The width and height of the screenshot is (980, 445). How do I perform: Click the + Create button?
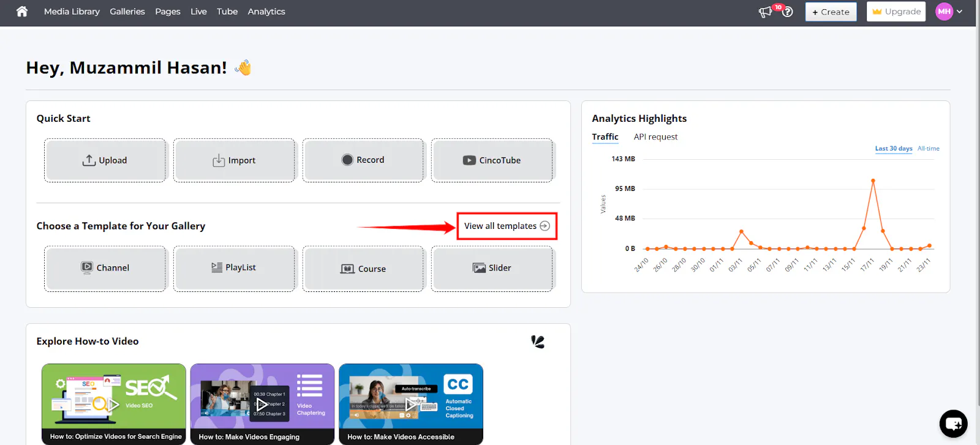[x=831, y=12]
